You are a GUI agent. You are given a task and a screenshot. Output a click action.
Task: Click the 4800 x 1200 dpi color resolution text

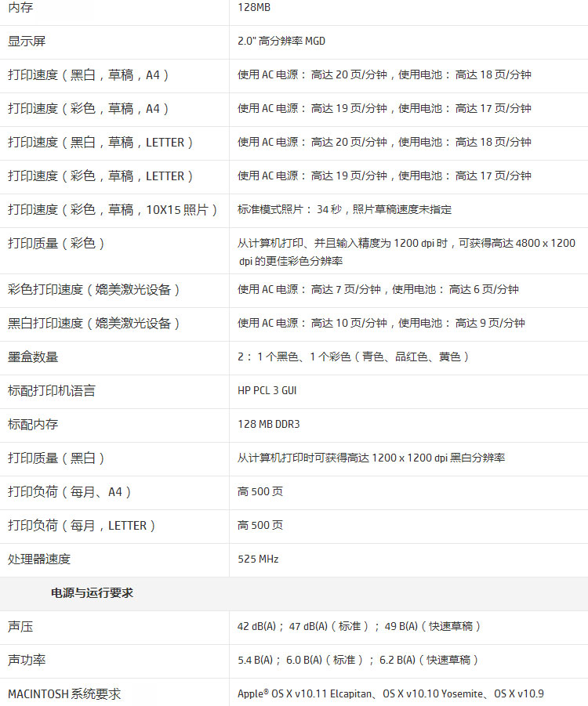[408, 252]
